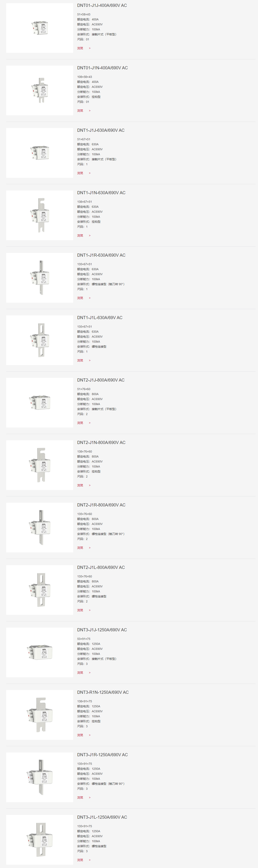Click 浏览 under DNT01-J1N-400A/690V AC
This screenshot has width=258, height=868.
pos(80,111)
